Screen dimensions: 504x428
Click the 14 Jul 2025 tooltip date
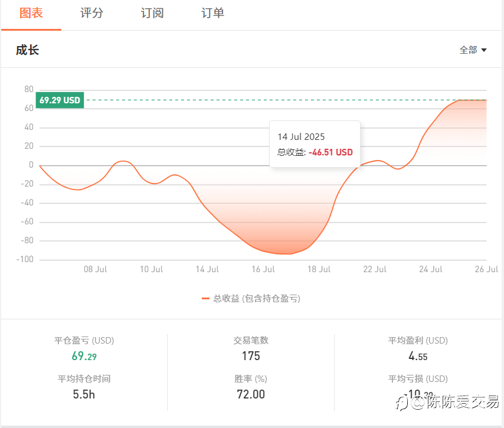(x=301, y=136)
